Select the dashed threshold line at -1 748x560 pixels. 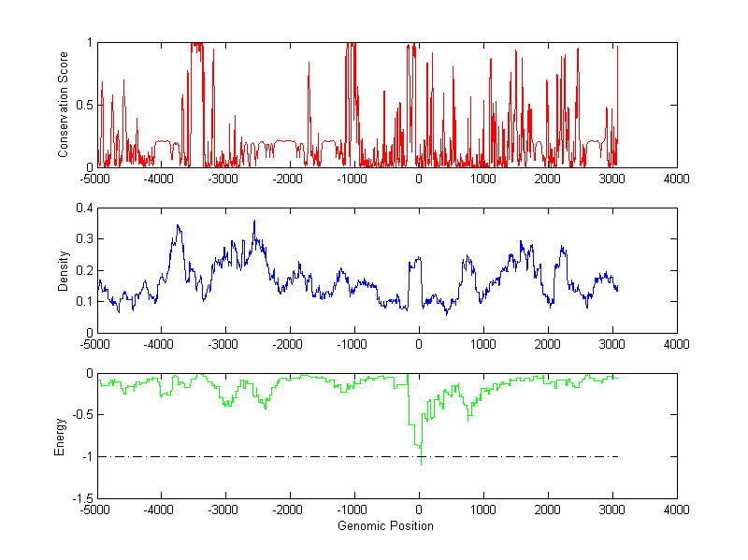(280, 456)
